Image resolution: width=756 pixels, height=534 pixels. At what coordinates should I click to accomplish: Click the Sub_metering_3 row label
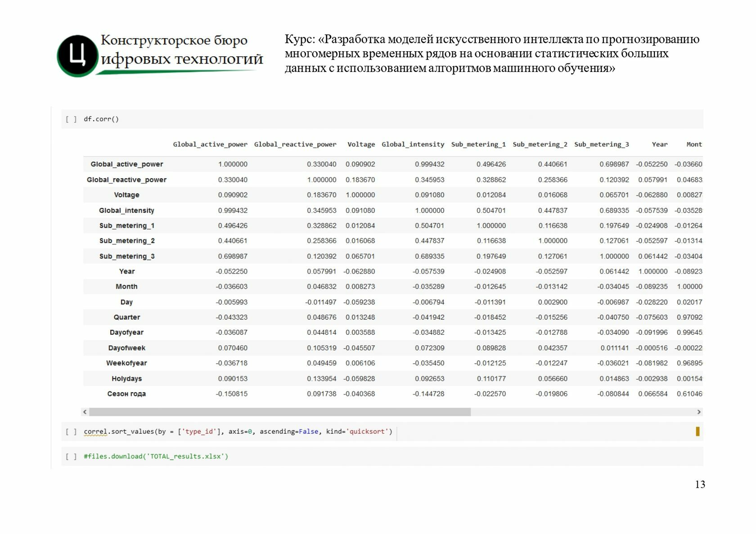[127, 256]
